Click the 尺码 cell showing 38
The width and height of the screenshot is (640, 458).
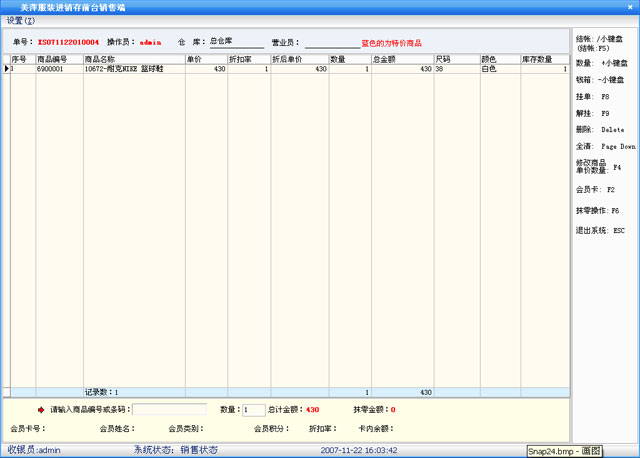click(x=456, y=70)
